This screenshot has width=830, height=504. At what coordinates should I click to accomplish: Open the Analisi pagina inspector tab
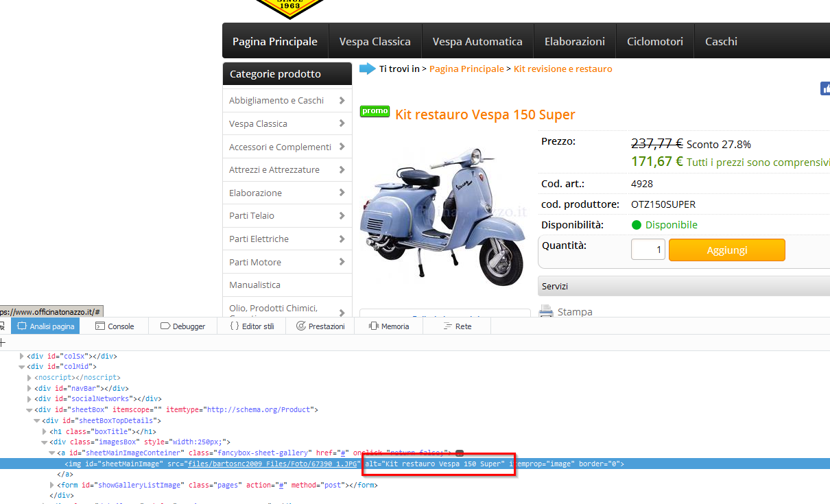click(x=45, y=326)
